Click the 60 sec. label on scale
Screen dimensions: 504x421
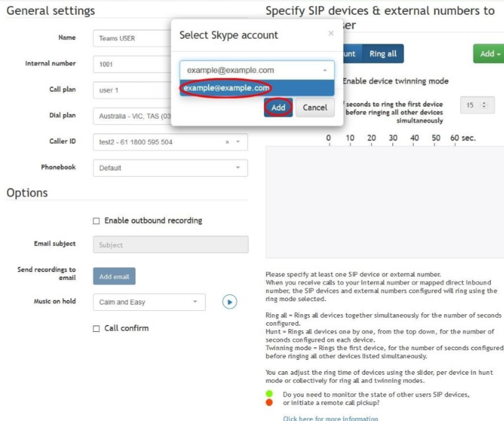click(462, 138)
